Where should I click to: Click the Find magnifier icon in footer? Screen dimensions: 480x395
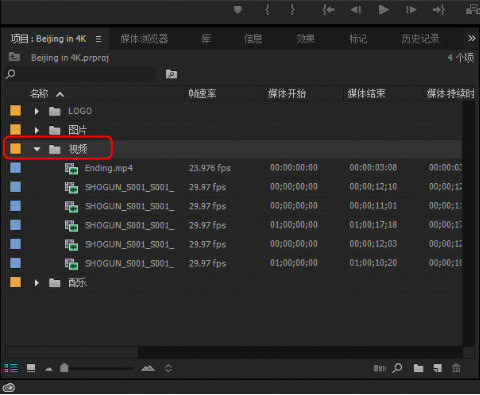click(x=397, y=368)
